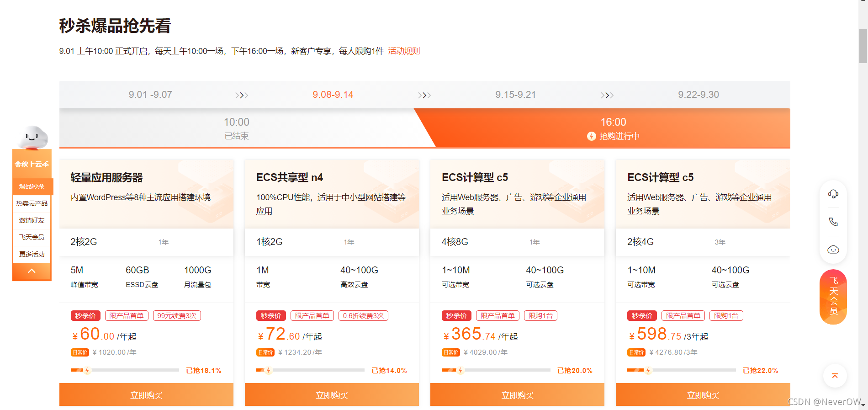The image size is (868, 410).
Task: Select the 9.01-9.07 date tab
Action: point(150,95)
